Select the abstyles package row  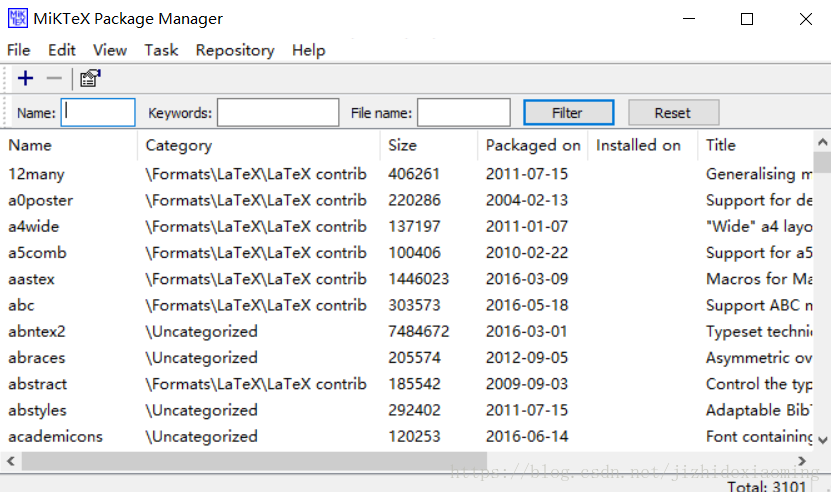pyautogui.click(x=406, y=410)
